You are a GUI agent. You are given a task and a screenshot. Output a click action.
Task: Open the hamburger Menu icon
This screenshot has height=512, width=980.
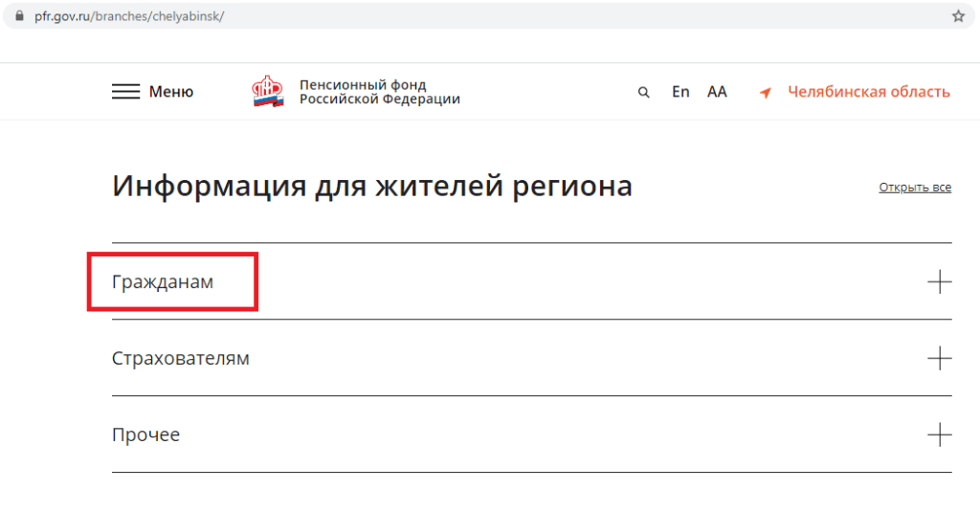coord(125,92)
